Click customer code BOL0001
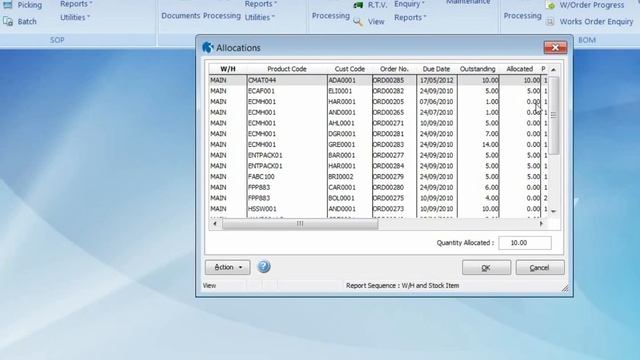 point(349,198)
